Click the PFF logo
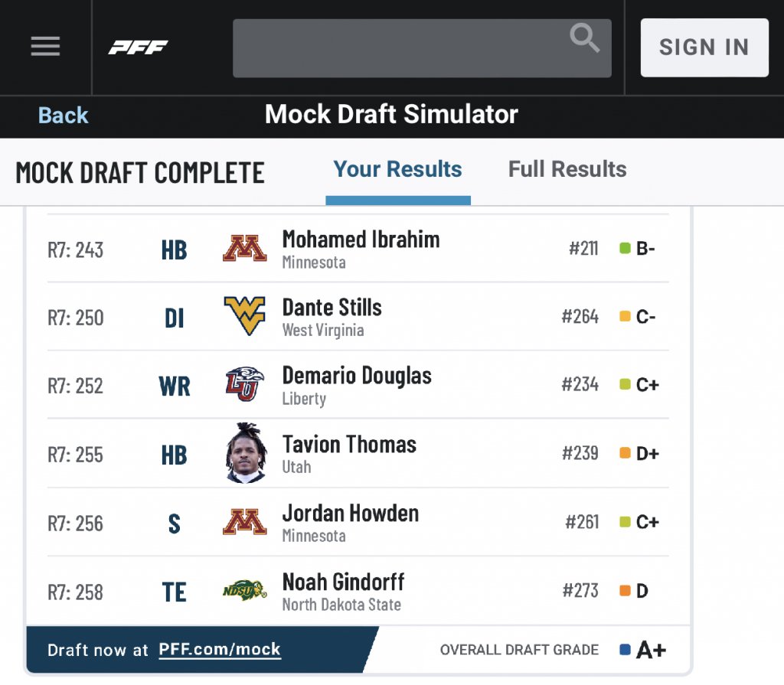This screenshot has height=685, width=784. 139,47
